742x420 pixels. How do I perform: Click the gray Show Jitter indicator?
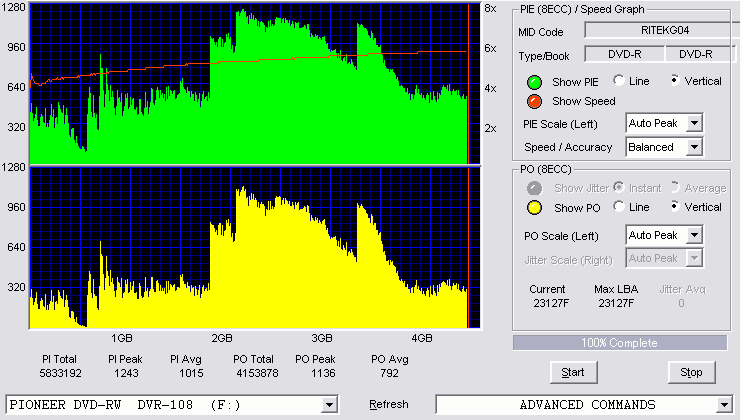pyautogui.click(x=534, y=188)
